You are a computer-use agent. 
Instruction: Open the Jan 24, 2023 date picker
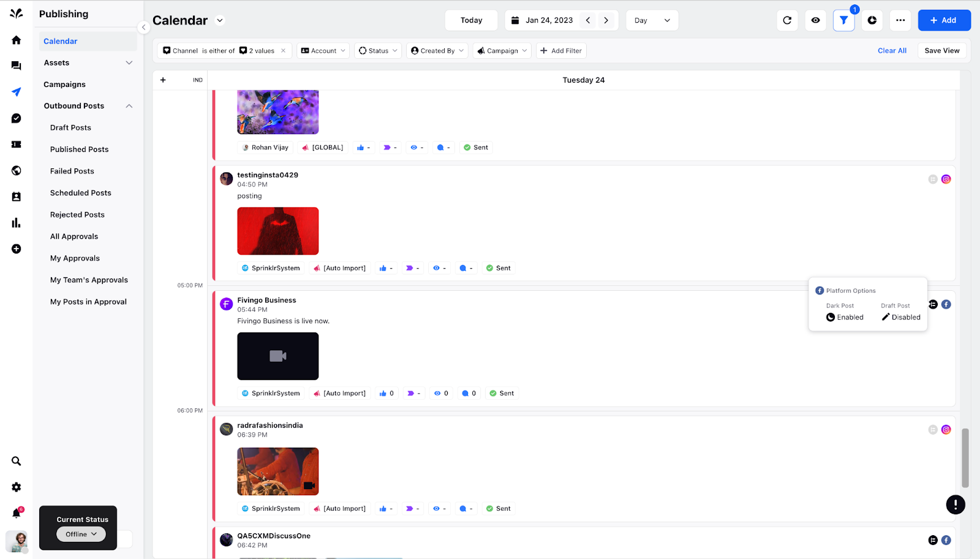click(542, 20)
